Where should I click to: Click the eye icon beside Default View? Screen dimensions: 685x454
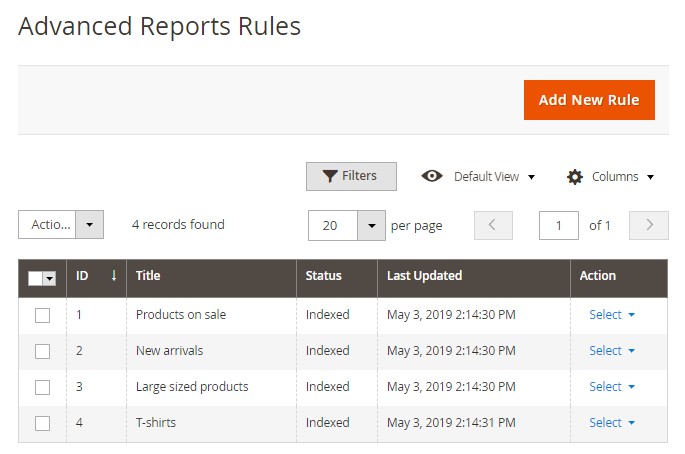(x=432, y=176)
